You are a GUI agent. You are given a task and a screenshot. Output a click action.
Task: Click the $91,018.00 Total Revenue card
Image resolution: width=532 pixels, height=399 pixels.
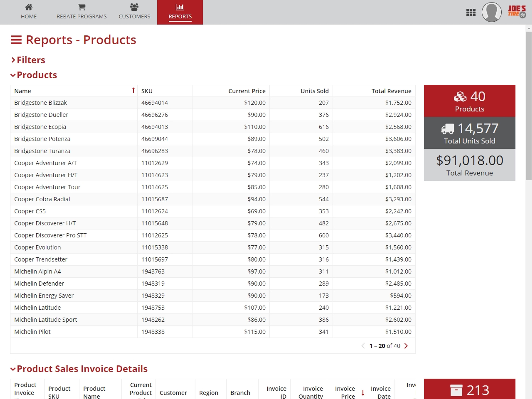pos(470,165)
